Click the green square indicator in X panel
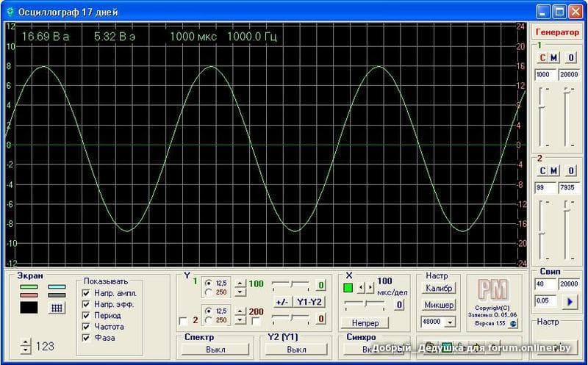This screenshot has height=365, width=588. (348, 287)
